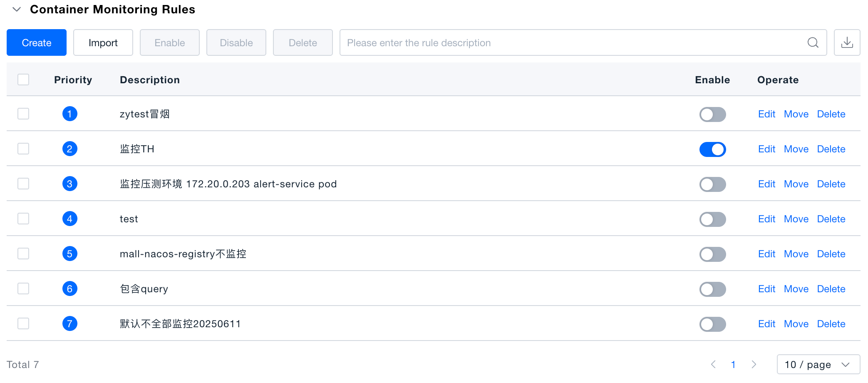The width and height of the screenshot is (868, 383).
Task: Click the Create button
Action: point(37,42)
